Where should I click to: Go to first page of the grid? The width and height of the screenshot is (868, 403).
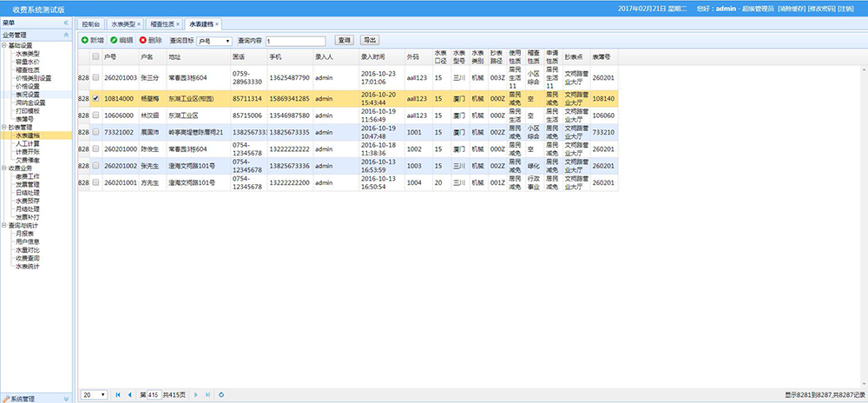click(x=118, y=394)
